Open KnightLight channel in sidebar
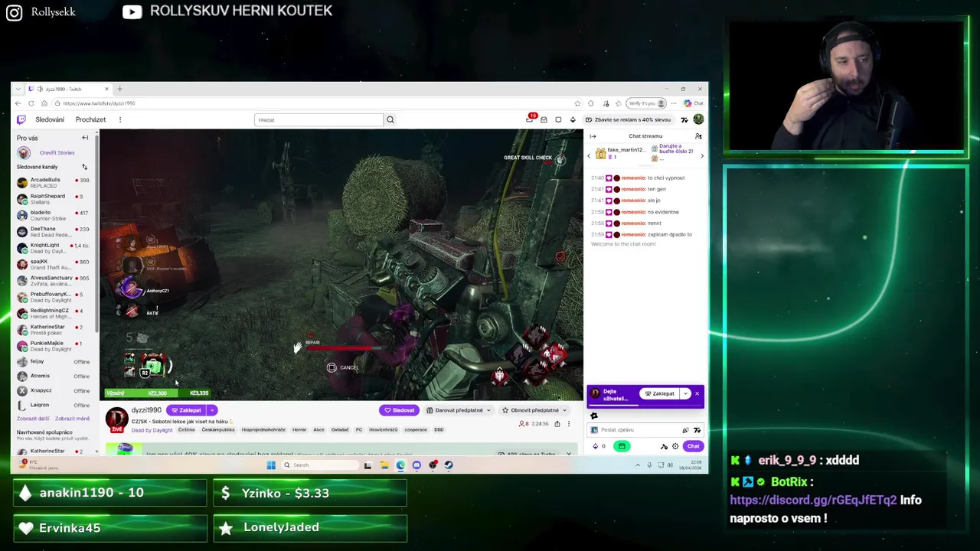The image size is (980, 551). [54, 248]
